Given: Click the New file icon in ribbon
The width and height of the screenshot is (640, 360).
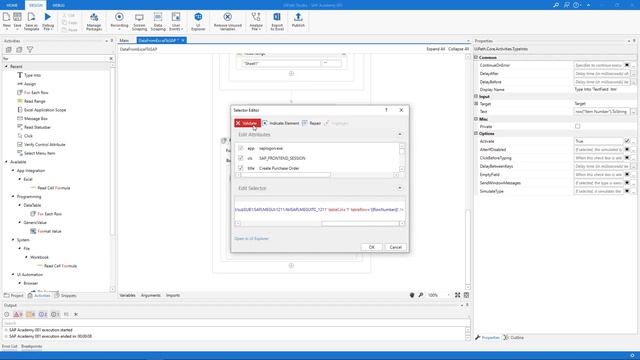Looking at the screenshot, I should [7, 17].
